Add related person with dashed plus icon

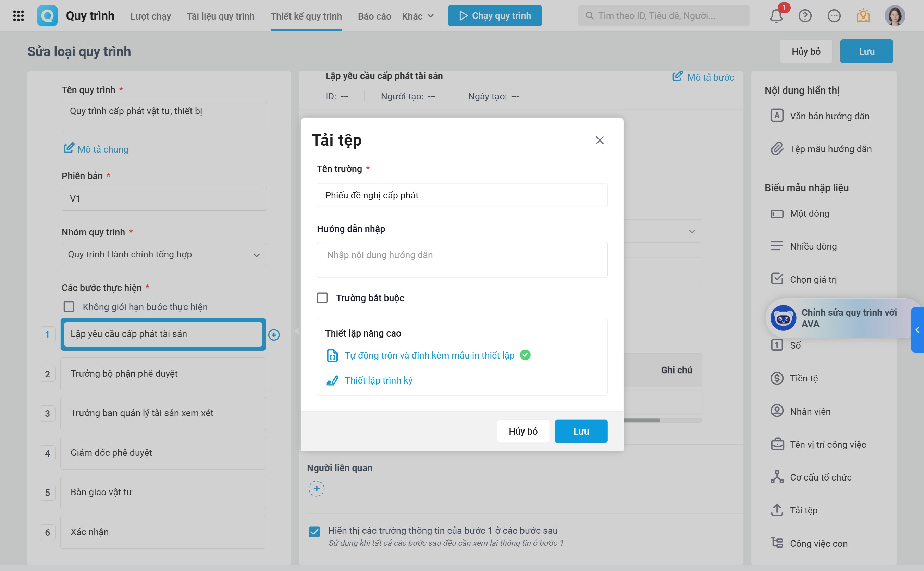(x=316, y=489)
